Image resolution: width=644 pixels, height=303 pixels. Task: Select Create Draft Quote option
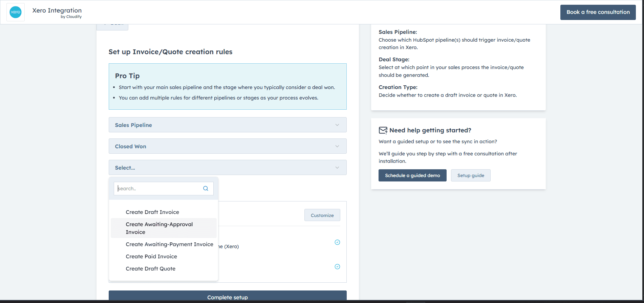pos(164,269)
